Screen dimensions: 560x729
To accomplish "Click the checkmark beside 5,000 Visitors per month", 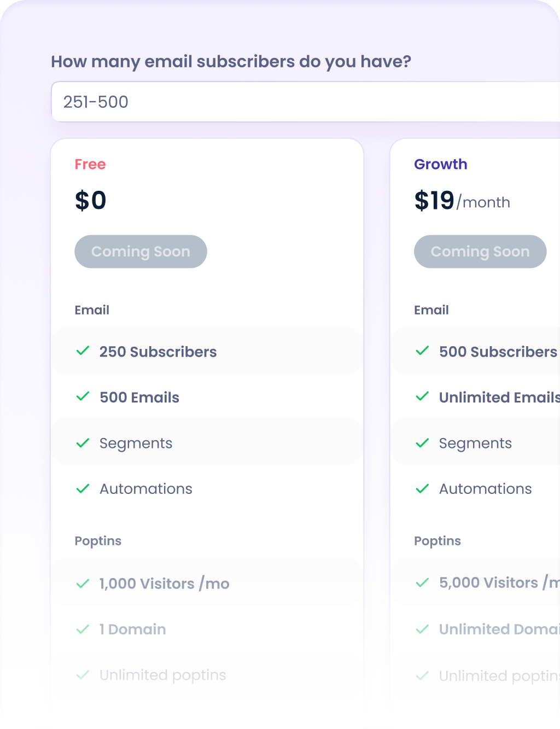I will [422, 582].
